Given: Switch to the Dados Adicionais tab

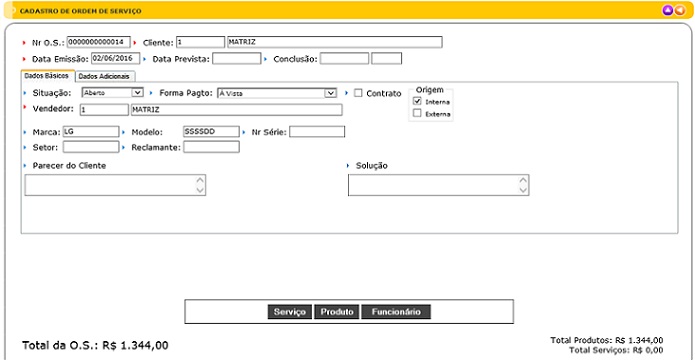Looking at the screenshot, I should pos(104,76).
